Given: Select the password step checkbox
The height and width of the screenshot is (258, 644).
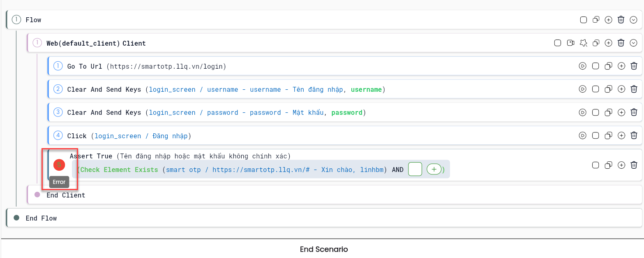Looking at the screenshot, I should click(x=596, y=112).
